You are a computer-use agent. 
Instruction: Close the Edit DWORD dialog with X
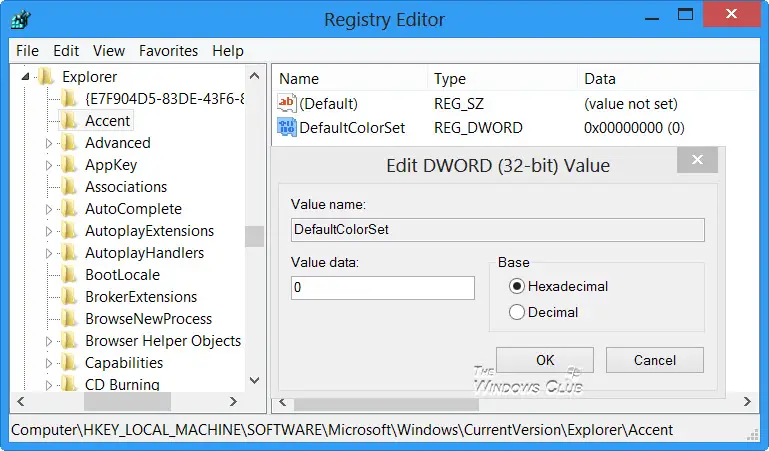(697, 159)
